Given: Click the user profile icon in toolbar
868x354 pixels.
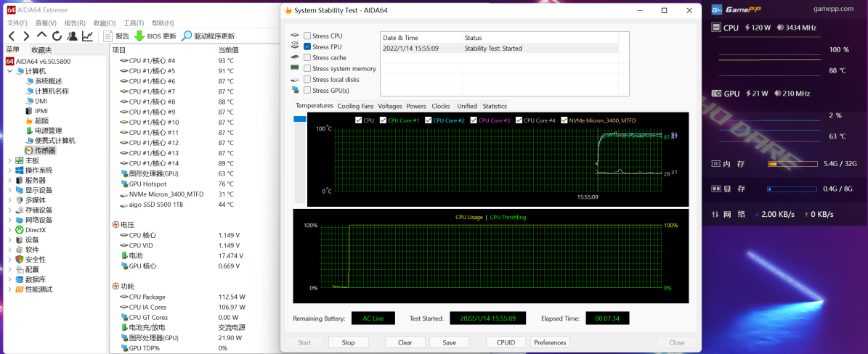Looking at the screenshot, I should click(72, 36).
